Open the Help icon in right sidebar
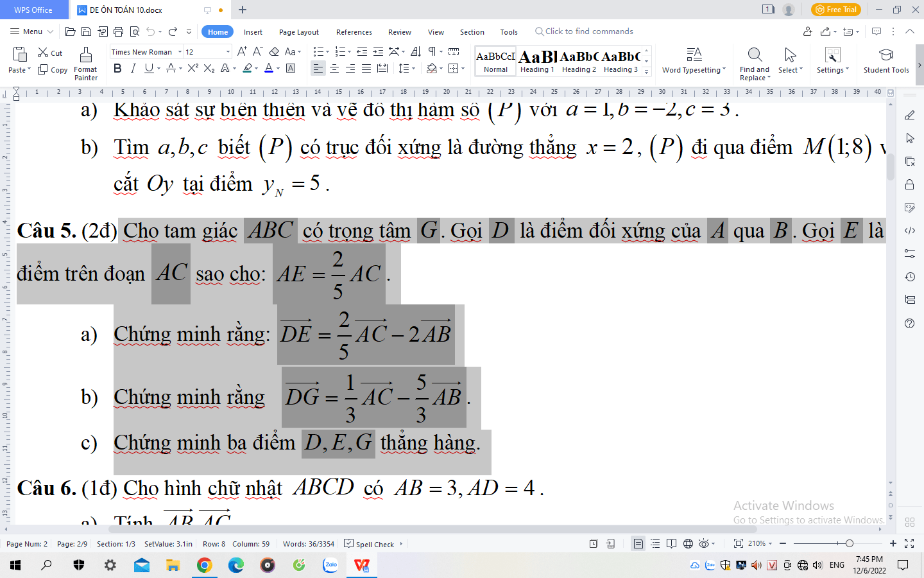 click(x=909, y=323)
